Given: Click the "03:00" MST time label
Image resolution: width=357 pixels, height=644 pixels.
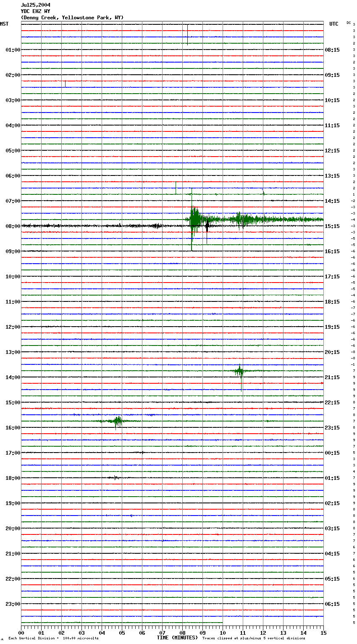Looking at the screenshot, I should tap(13, 100).
